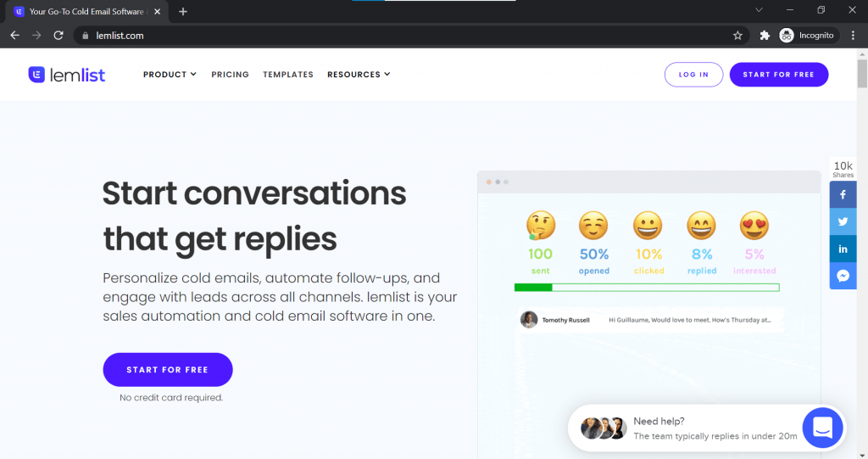Click the smiling emoji above opened
This screenshot has width=868, height=459.
(x=593, y=226)
